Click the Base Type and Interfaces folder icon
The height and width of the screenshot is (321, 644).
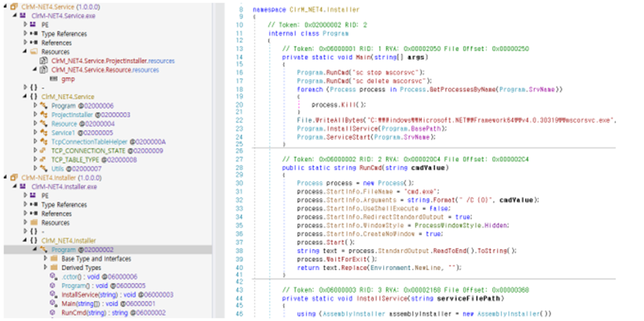[x=53, y=258]
